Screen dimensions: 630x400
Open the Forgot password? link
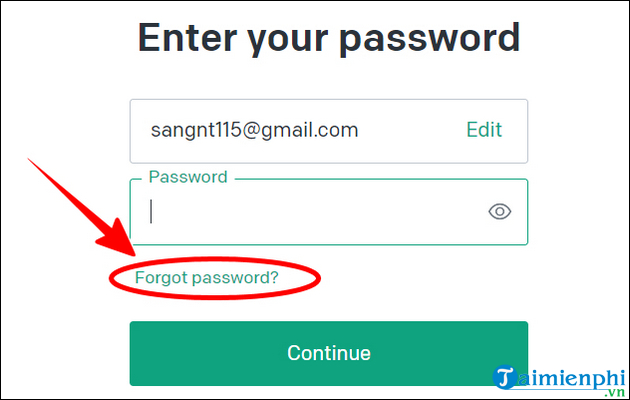click(x=208, y=277)
